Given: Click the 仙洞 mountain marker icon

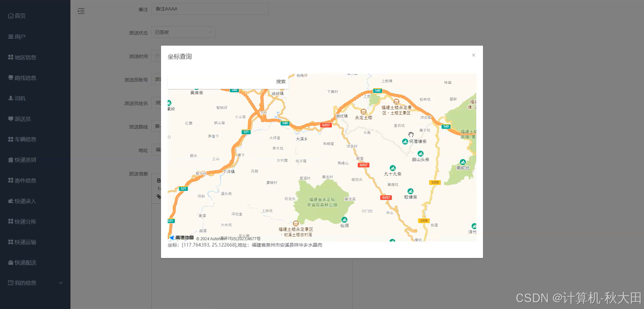Looking at the screenshot, I should tap(344, 220).
